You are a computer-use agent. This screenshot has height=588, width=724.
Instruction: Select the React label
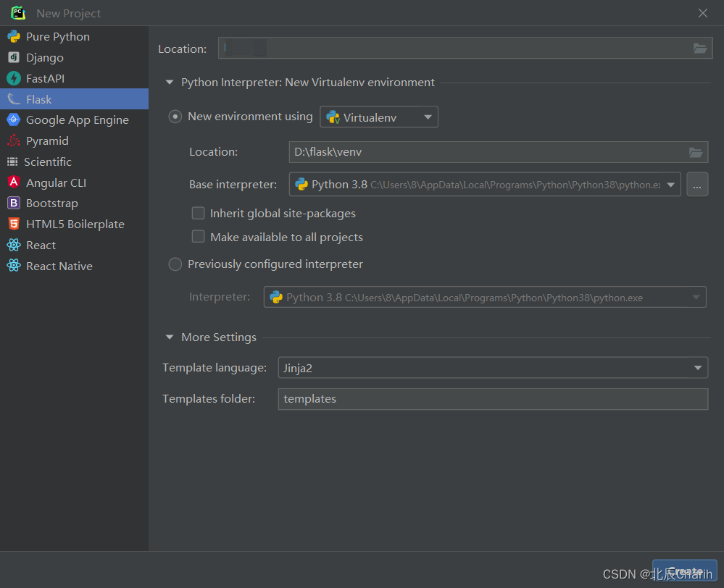click(x=41, y=245)
